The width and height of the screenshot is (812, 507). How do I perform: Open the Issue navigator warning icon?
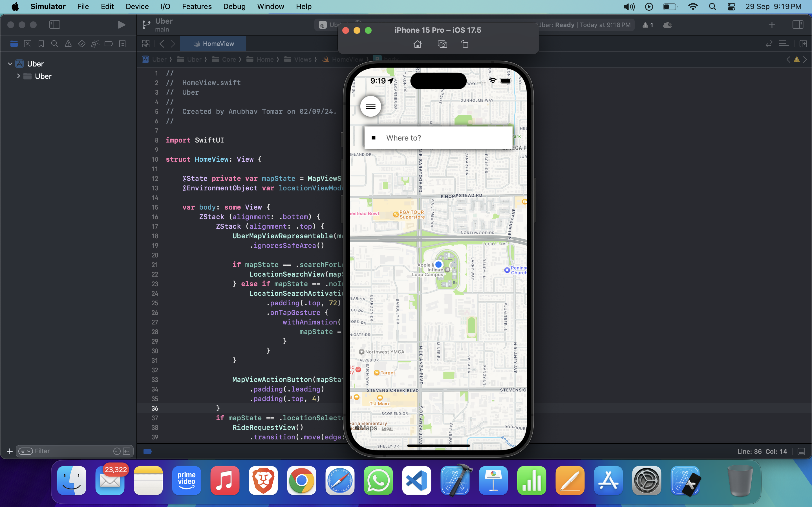[x=68, y=44]
